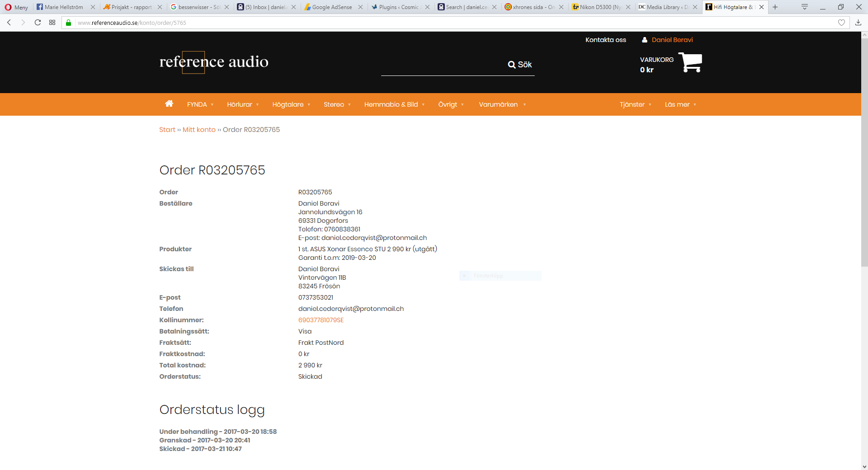Click the Start breadcrumb link
The width and height of the screenshot is (868, 470).
167,130
